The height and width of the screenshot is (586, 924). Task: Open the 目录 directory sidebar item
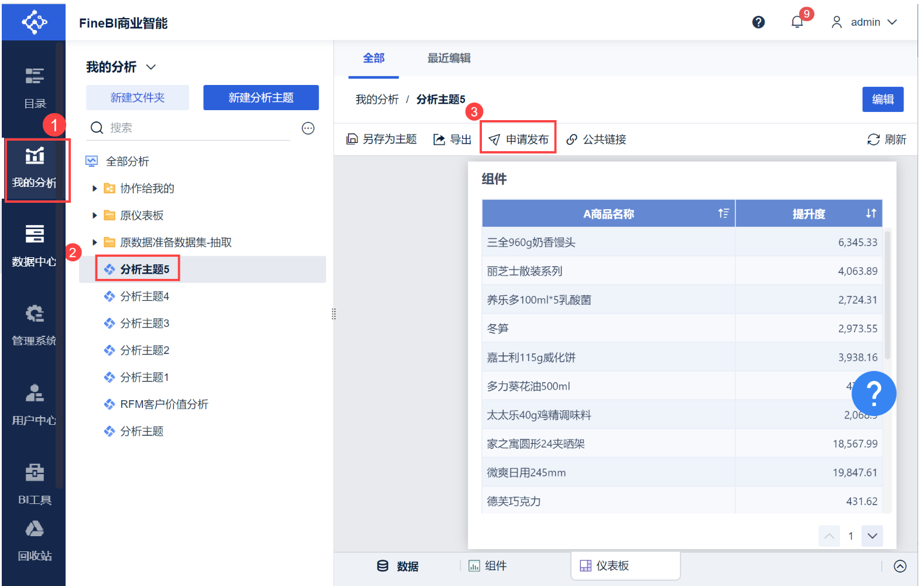(x=35, y=88)
